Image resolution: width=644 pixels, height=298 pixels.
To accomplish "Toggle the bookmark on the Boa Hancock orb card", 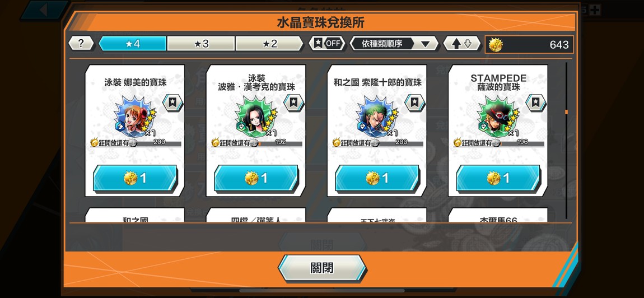I will coord(293,103).
